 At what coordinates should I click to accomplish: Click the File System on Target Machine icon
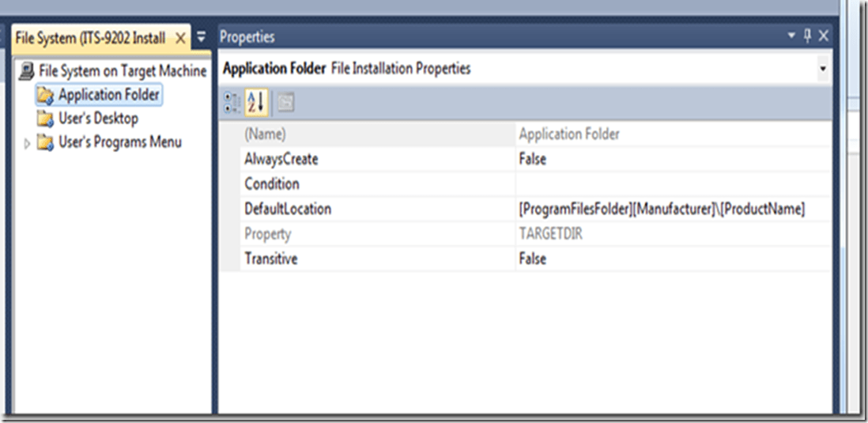coord(26,71)
